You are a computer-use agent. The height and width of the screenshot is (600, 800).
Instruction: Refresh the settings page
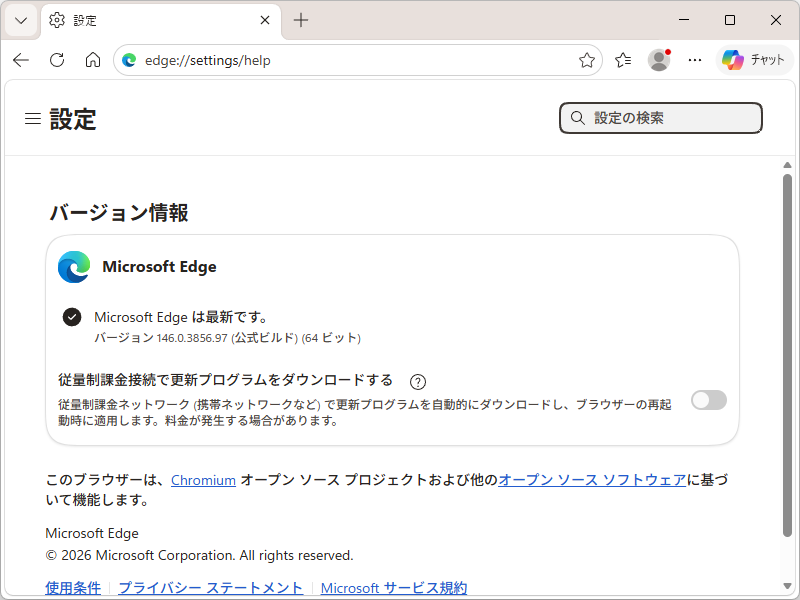57,60
